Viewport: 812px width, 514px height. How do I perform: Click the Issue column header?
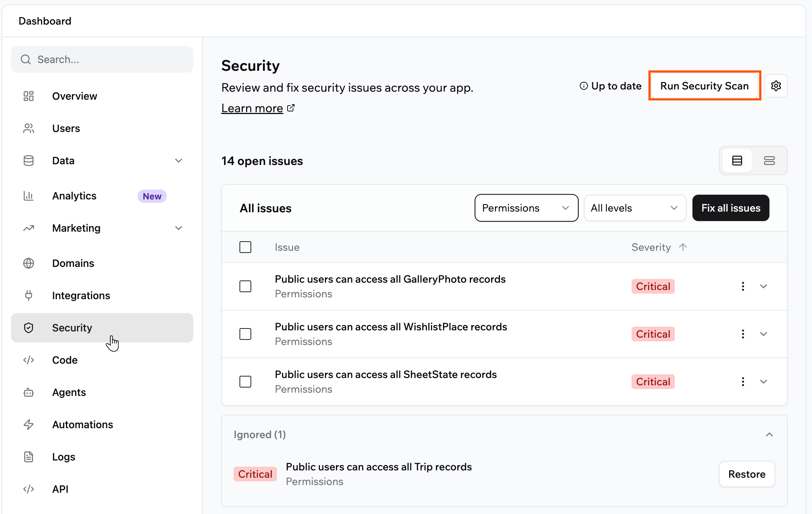(x=287, y=247)
